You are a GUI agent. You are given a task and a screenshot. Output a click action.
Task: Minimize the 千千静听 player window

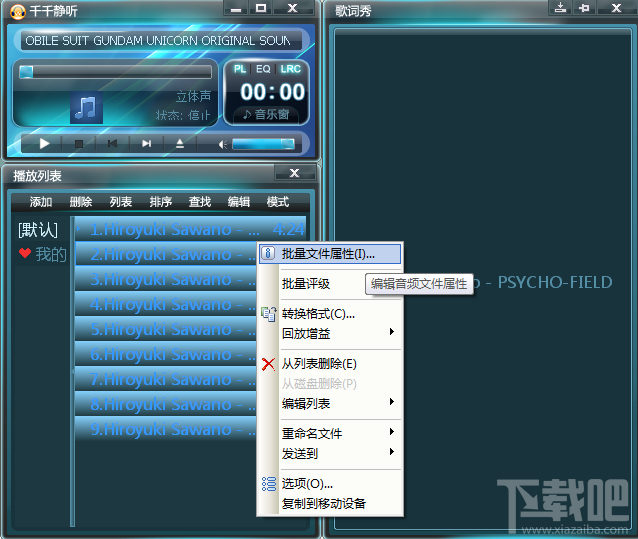236,8
